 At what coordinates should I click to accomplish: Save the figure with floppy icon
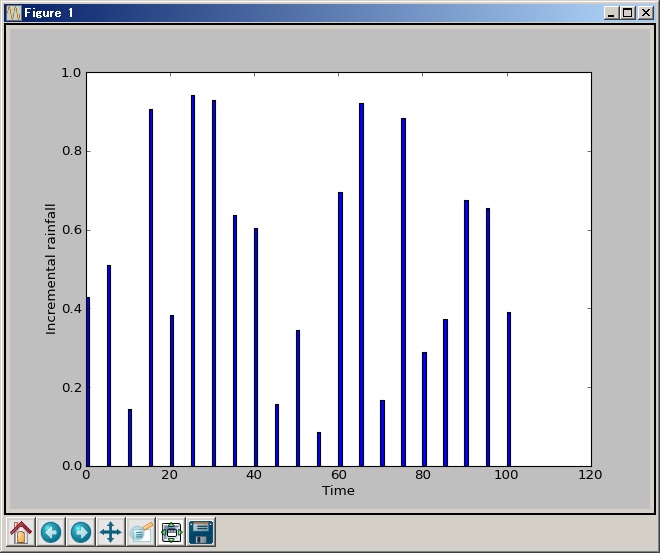tap(201, 532)
